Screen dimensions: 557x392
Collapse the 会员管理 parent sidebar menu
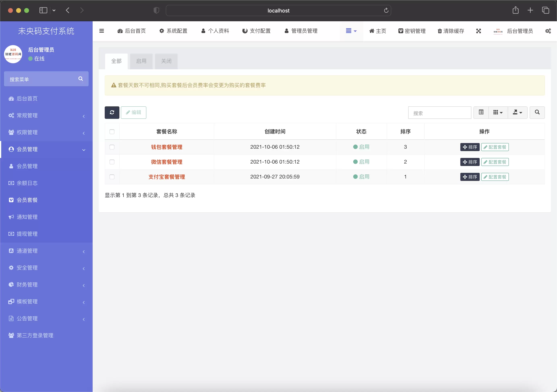point(46,149)
